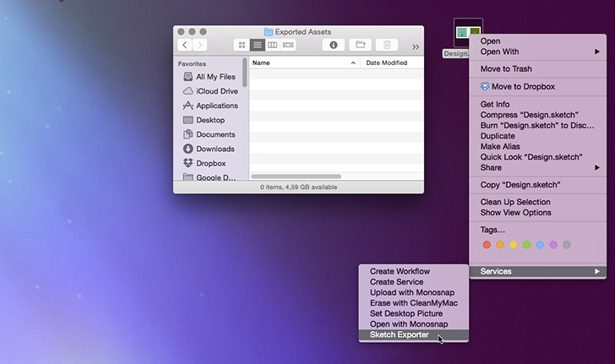Expand the Open With submenu
The height and width of the screenshot is (364, 615).
coord(538,52)
